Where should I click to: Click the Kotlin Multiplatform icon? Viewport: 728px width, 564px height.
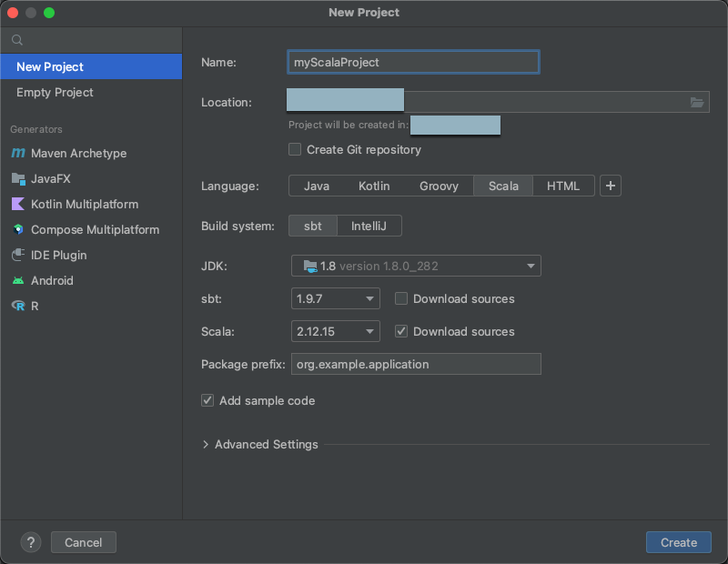point(18,205)
